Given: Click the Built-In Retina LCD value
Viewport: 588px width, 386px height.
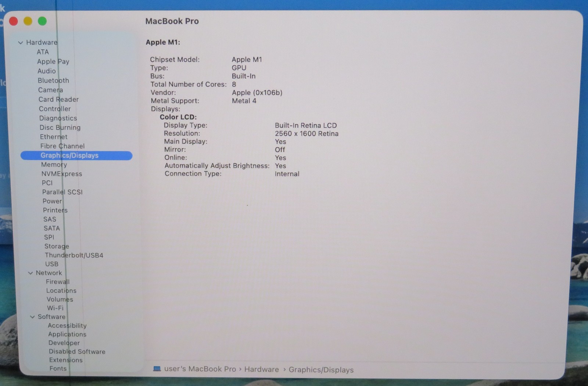Looking at the screenshot, I should 306,125.
